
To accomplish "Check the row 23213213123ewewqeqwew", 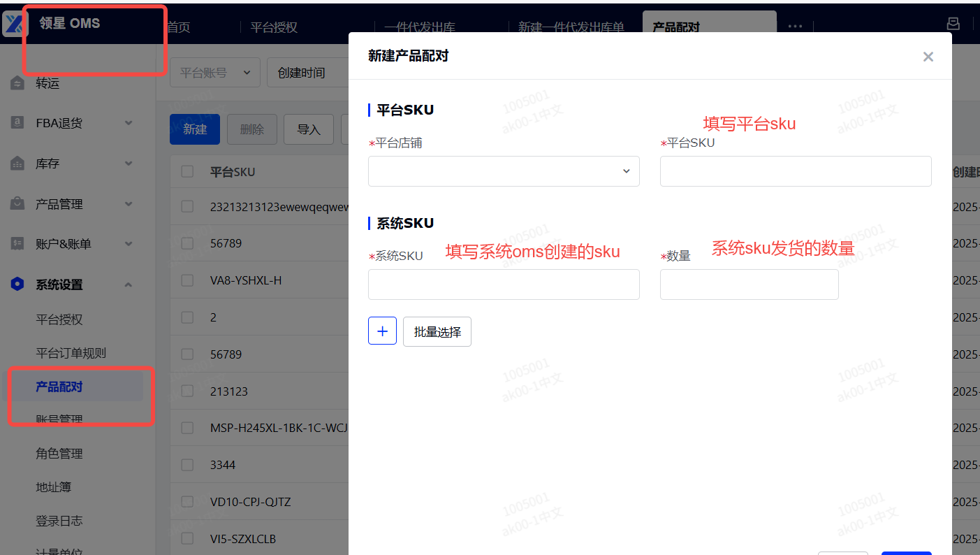I will point(187,206).
